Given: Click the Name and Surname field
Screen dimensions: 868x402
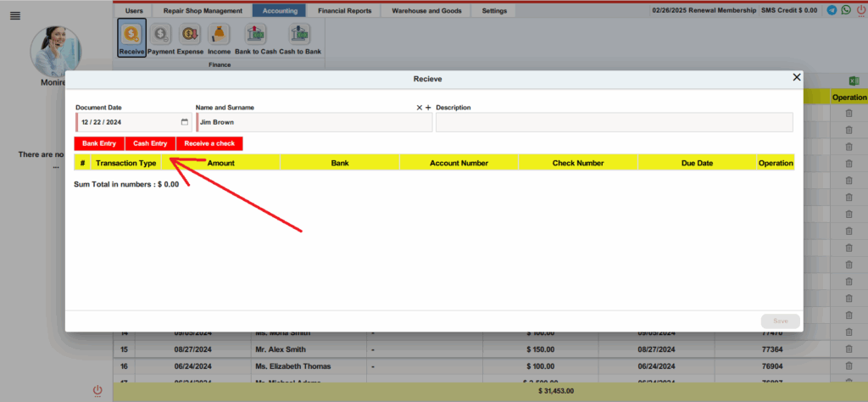Looking at the screenshot, I should coord(314,122).
